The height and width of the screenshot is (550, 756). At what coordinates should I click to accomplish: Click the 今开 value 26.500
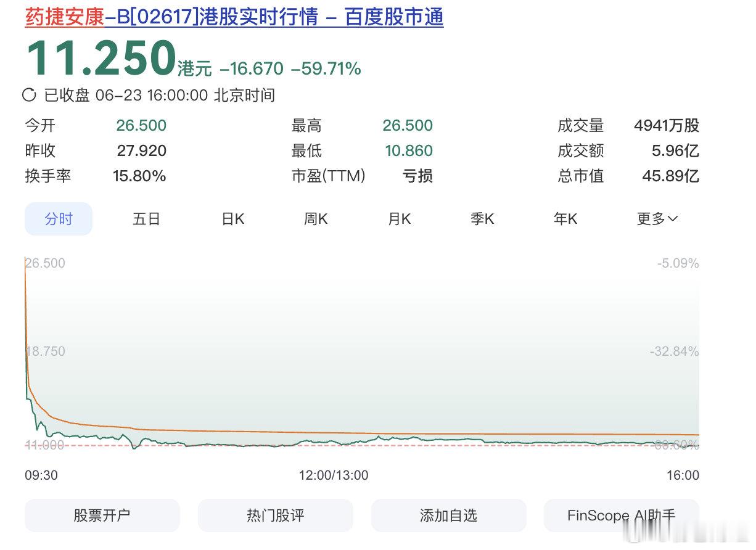click(x=141, y=126)
